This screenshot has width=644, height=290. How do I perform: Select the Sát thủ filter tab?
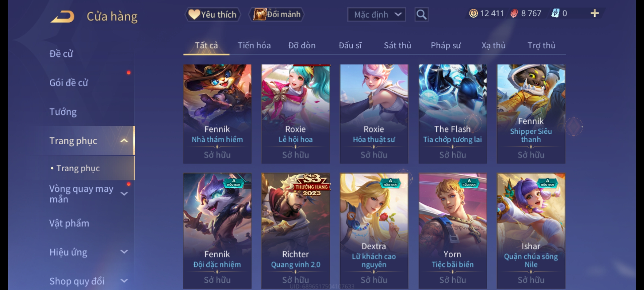pyautogui.click(x=397, y=46)
